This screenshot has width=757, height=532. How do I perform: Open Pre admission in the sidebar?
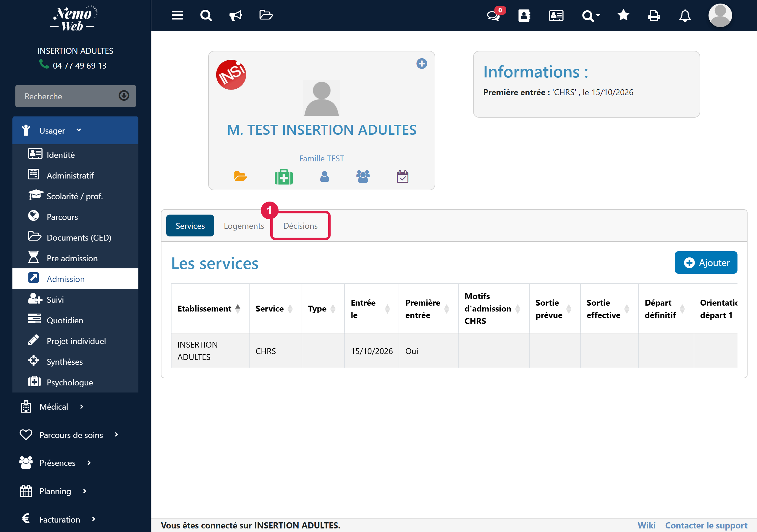click(x=75, y=258)
